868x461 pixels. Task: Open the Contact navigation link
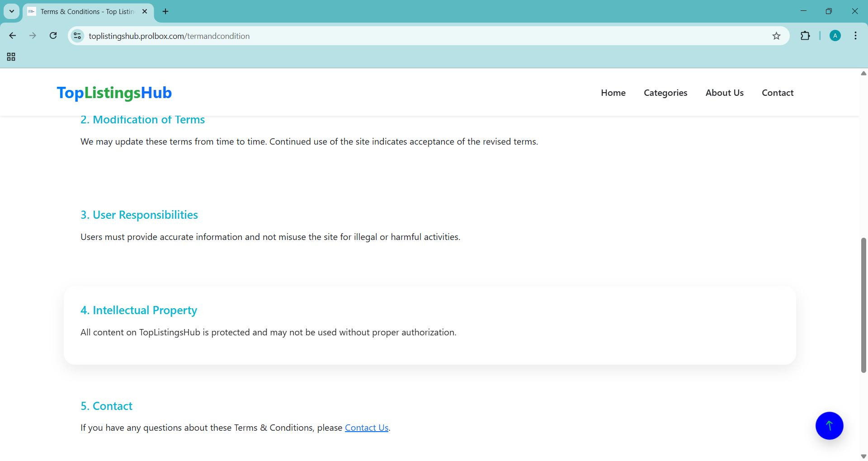(778, 93)
